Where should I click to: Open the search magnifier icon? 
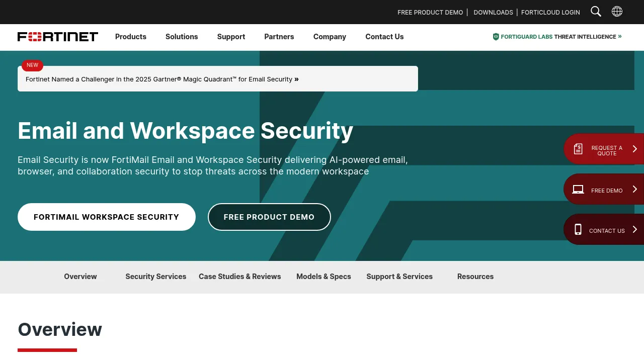tap(596, 12)
